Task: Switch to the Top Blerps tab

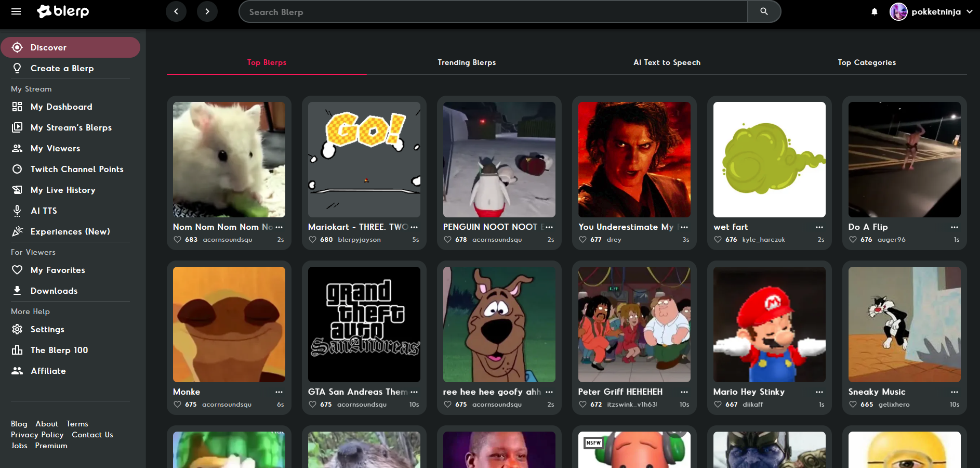Action: (267, 62)
